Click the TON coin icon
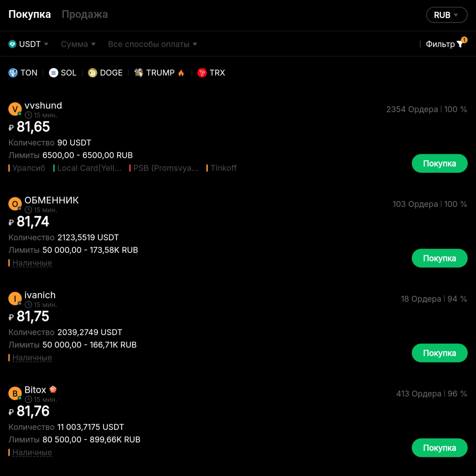 (13, 73)
